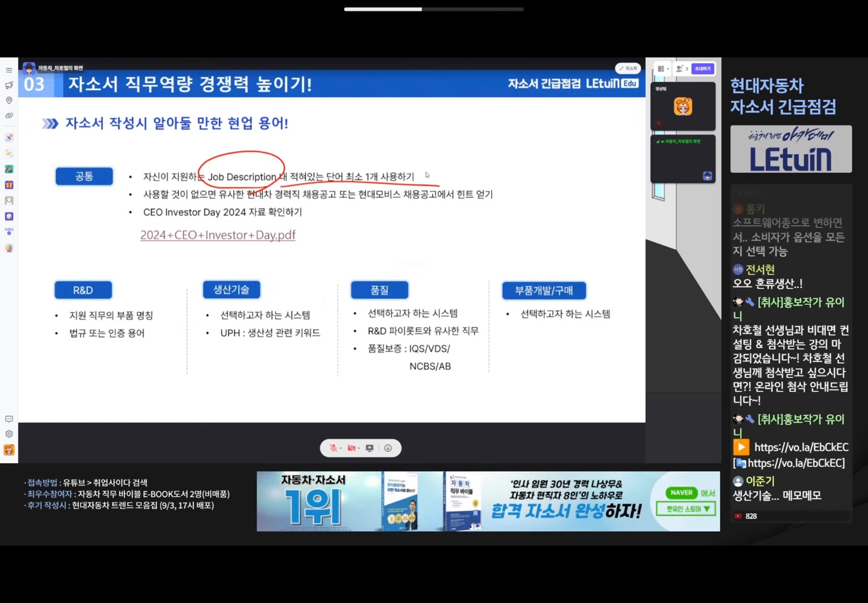The width and height of the screenshot is (868, 603).
Task: Click the location pin icon in sidebar
Action: pos(9,101)
